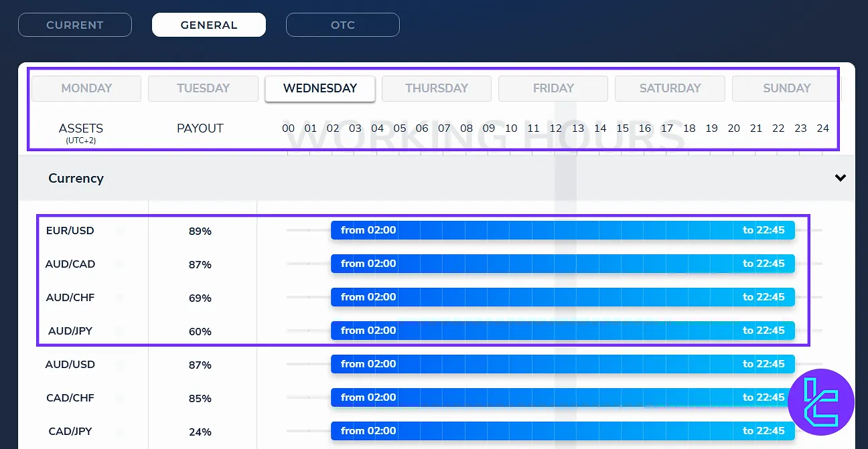Click the AUD/CAD working hours bar
Viewport: 868px width, 449px height.
563,264
